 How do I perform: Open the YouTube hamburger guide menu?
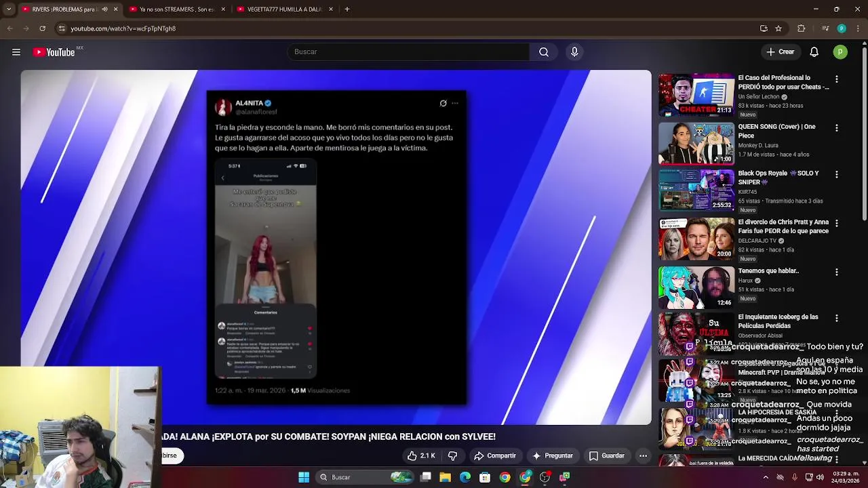click(16, 52)
